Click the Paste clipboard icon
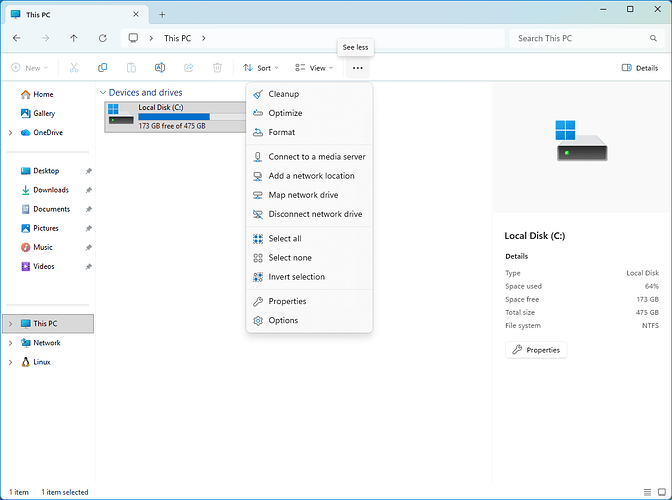 (131, 68)
